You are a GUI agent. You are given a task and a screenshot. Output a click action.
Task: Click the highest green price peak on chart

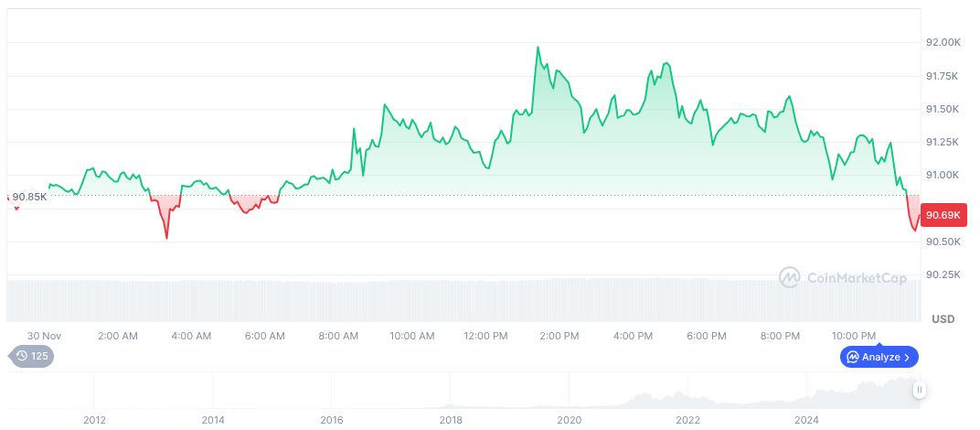pos(538,48)
